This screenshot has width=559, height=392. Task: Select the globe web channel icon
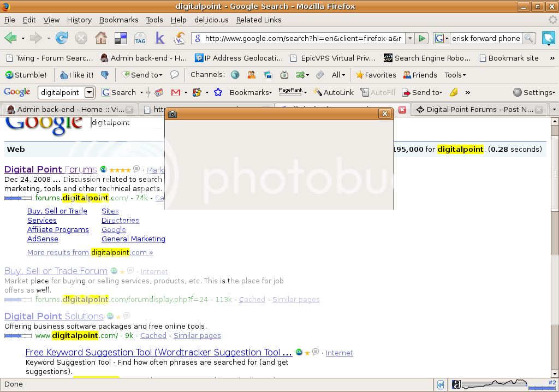[235, 75]
